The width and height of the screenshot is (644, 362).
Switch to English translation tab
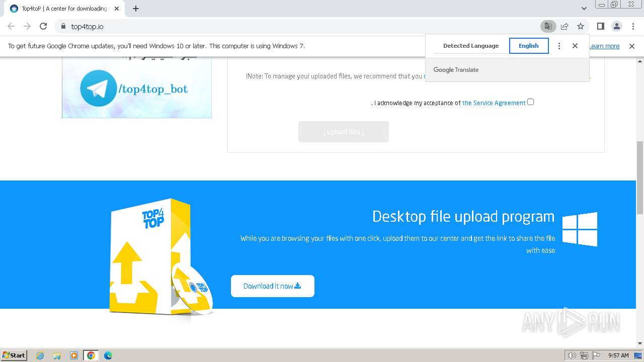[x=529, y=46]
